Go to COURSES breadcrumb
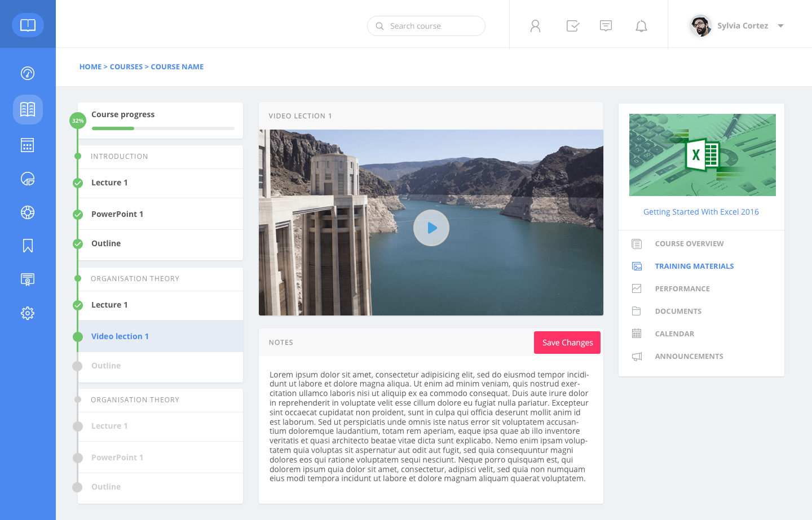Screen dimensions: 812x520 point(126,66)
